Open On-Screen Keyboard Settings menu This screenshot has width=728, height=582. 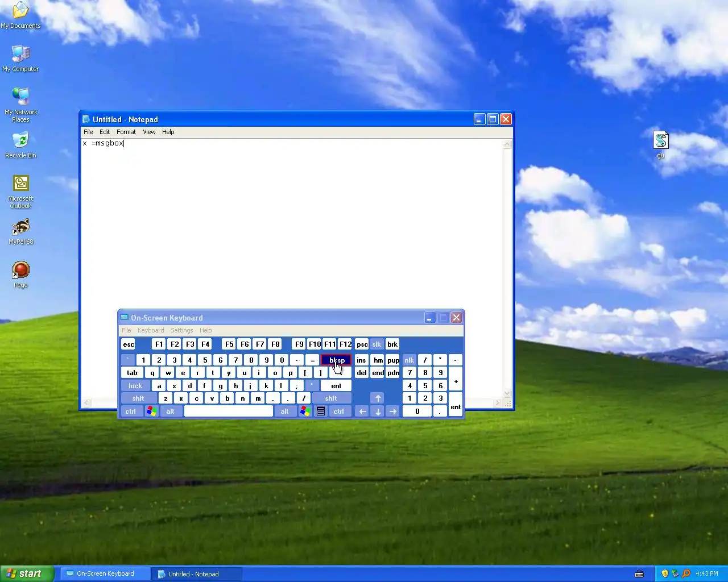[x=182, y=330]
